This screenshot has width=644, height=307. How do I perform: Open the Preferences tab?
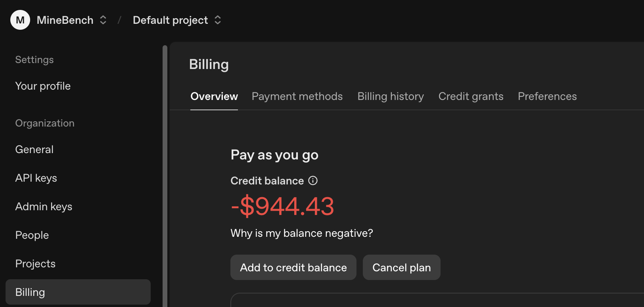[547, 96]
